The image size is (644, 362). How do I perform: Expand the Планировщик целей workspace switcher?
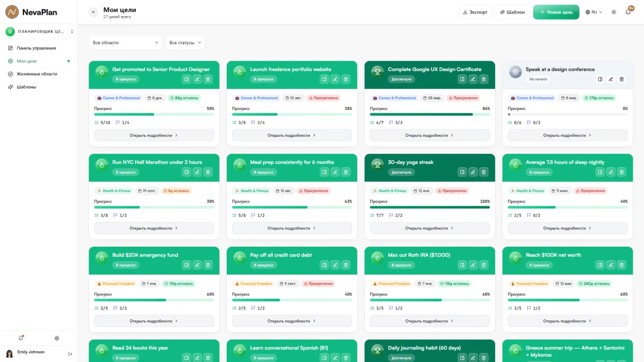coord(39,31)
